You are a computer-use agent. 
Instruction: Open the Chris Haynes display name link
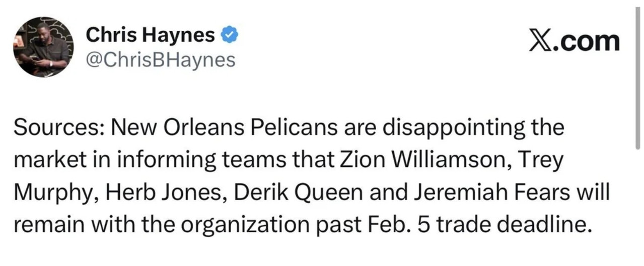tap(151, 35)
